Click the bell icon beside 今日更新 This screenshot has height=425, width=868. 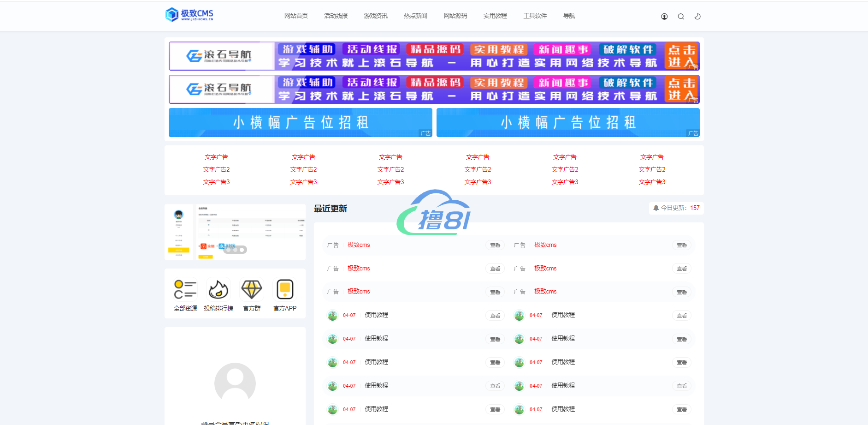pyautogui.click(x=656, y=208)
